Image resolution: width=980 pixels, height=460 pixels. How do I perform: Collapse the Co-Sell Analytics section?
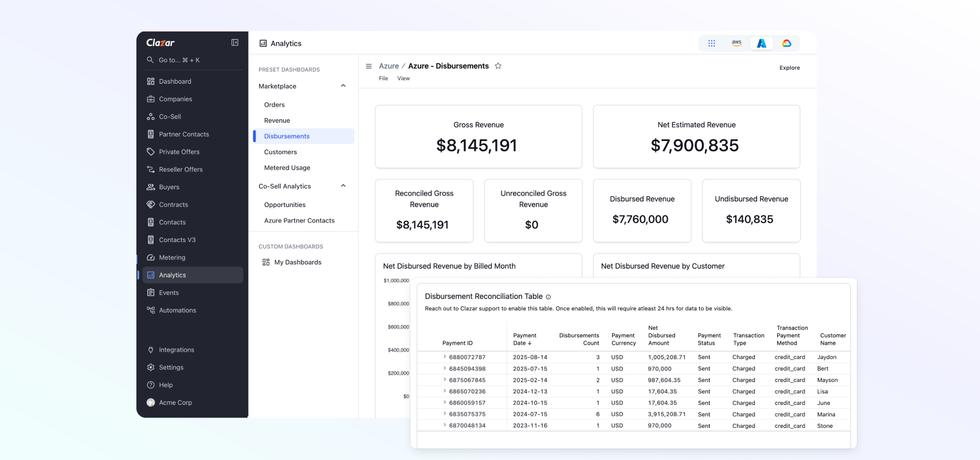click(343, 186)
